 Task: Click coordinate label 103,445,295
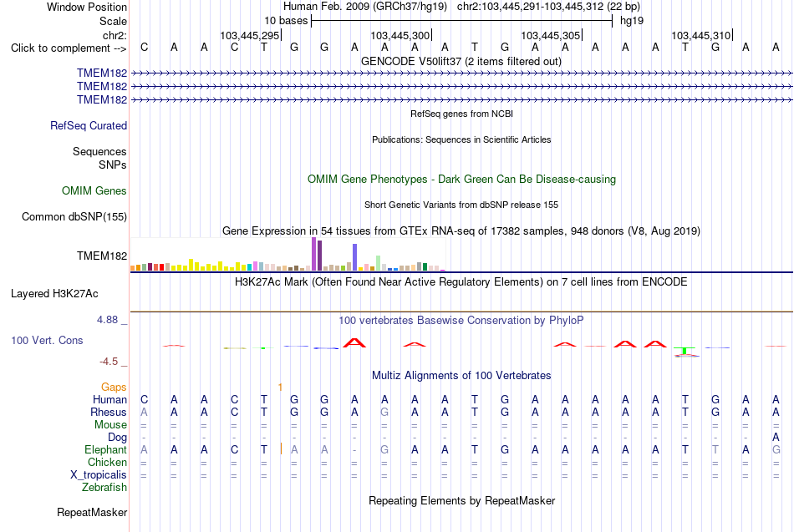tap(250, 35)
